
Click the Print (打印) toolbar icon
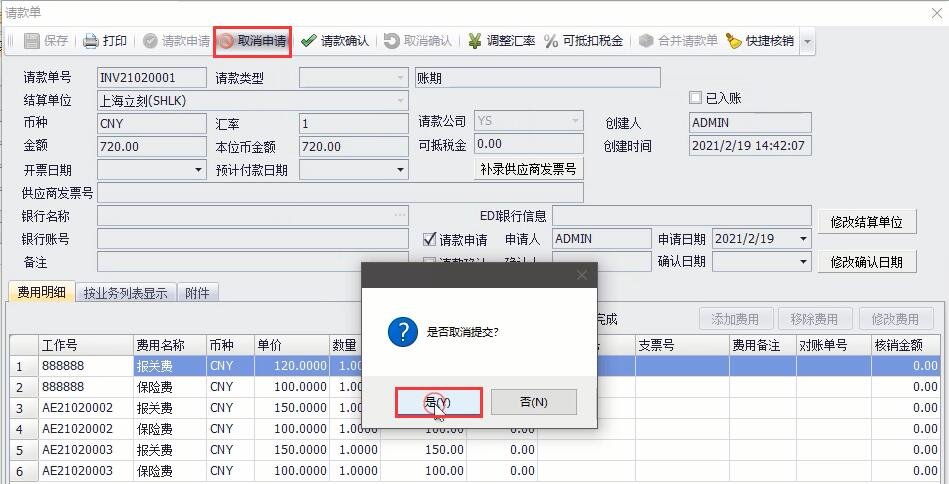pyautogui.click(x=91, y=41)
